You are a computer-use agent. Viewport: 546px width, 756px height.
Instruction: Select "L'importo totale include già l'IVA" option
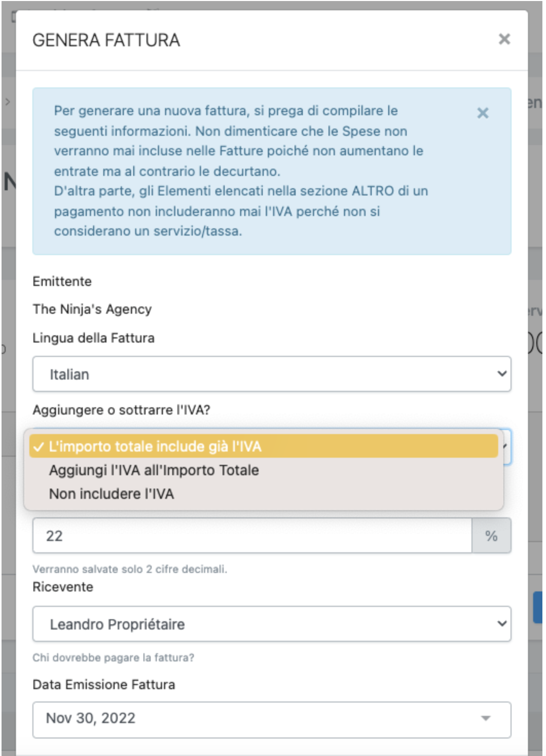(x=154, y=446)
